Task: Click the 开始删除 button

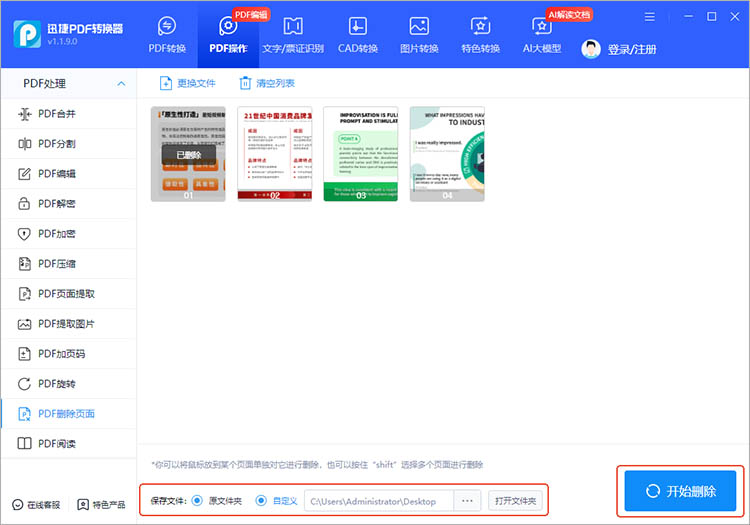Action: [x=680, y=491]
